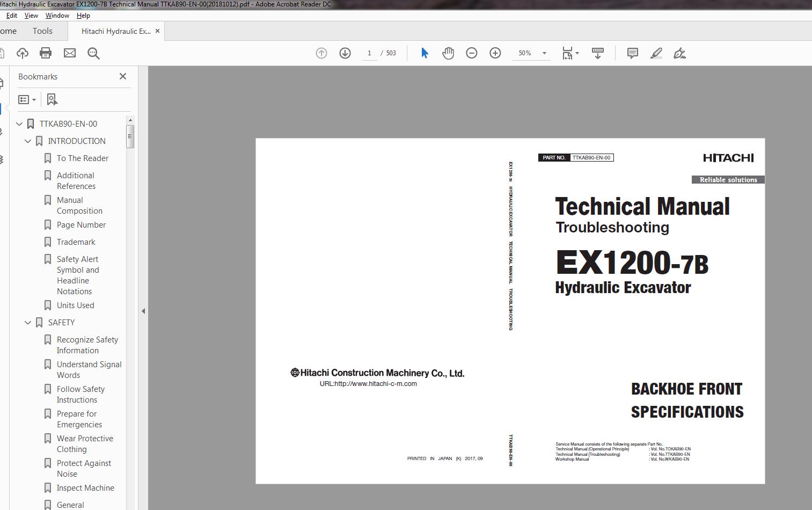The image size is (812, 510).
Task: Open the find text magnifier
Action: 93,53
